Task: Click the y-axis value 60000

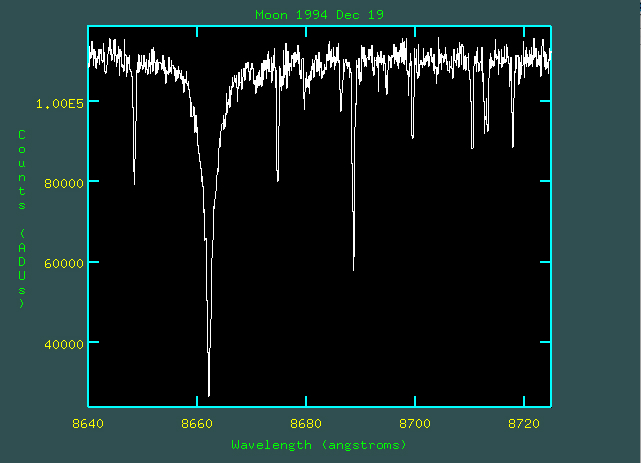Action: pyautogui.click(x=64, y=264)
